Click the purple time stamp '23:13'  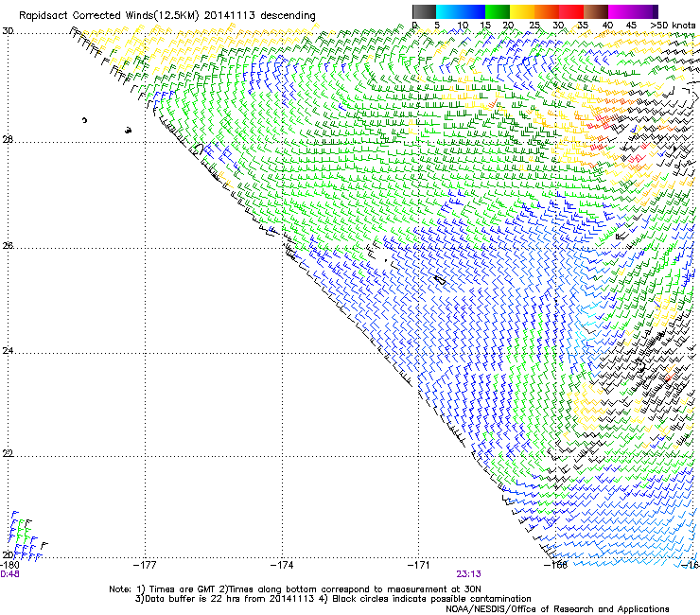468,574
